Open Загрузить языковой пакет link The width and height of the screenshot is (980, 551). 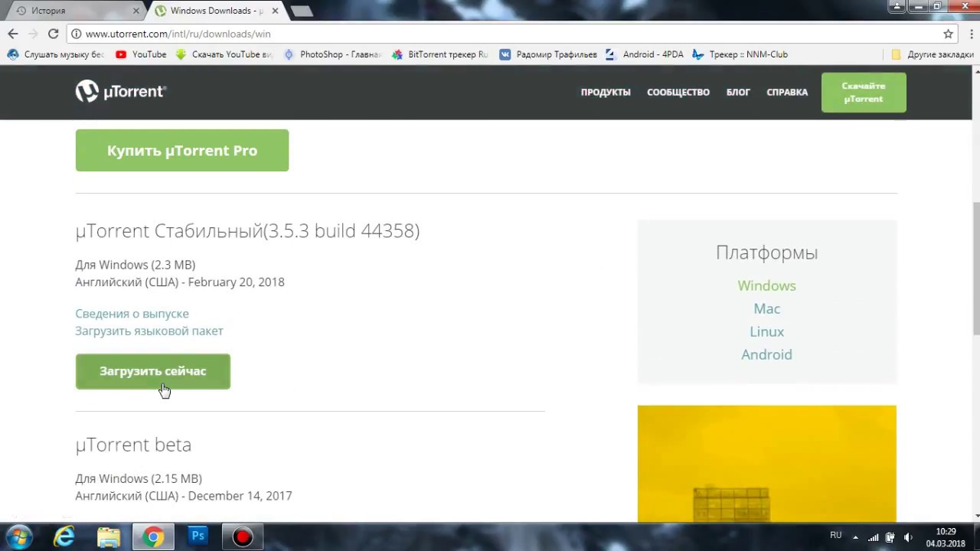point(149,331)
